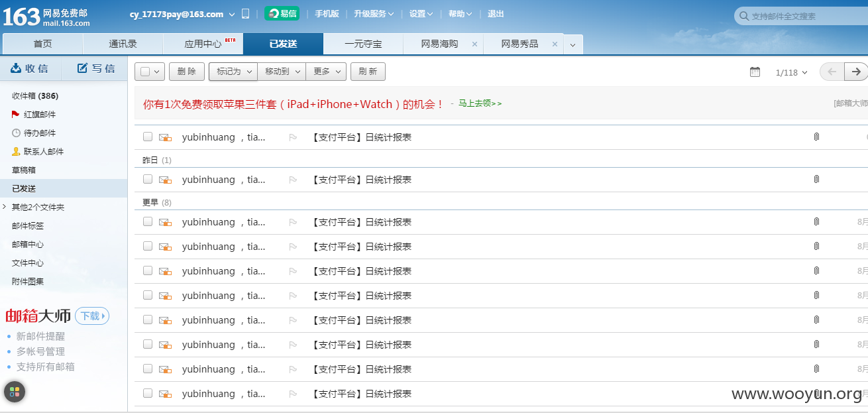Open the 更多 dropdown

(x=326, y=72)
